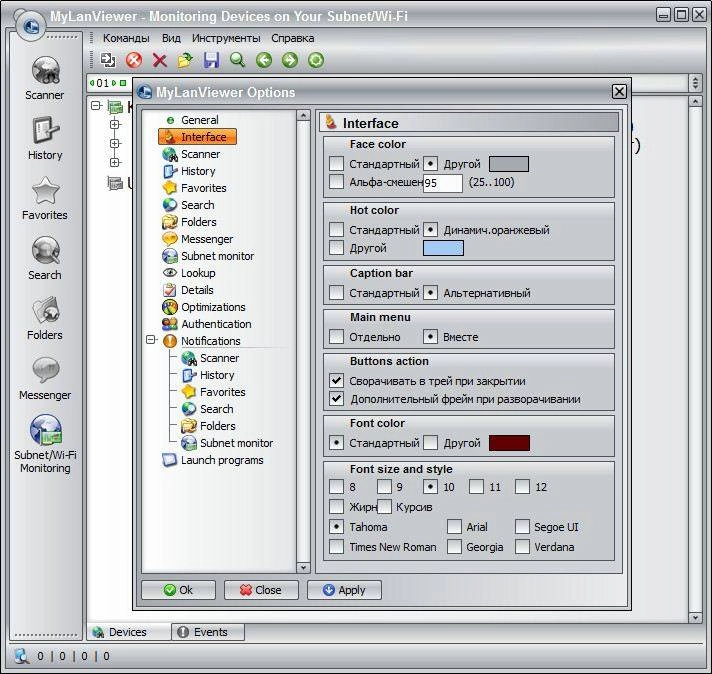Image resolution: width=712 pixels, height=674 pixels.
Task: Click the Apply button
Action: click(x=344, y=590)
